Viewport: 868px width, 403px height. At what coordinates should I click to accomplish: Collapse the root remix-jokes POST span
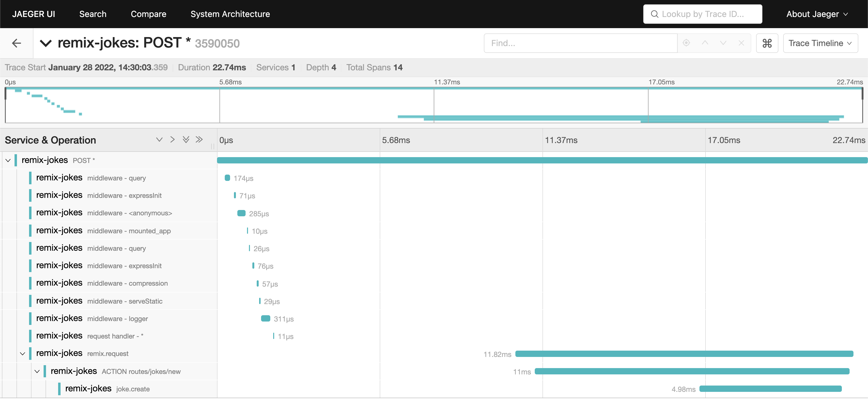8,161
